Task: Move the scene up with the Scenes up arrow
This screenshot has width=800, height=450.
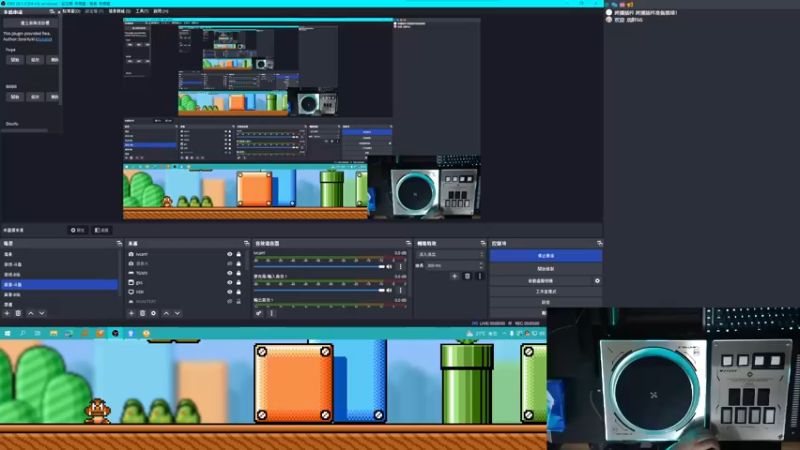Action: pos(31,313)
